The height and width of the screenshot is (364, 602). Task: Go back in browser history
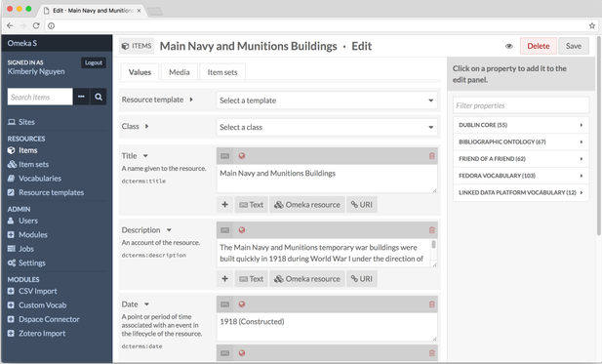pyautogui.click(x=10, y=25)
